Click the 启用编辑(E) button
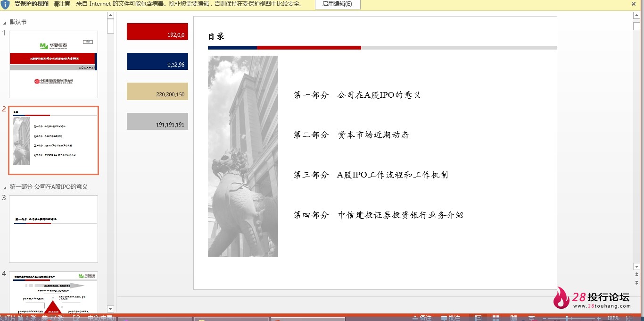Image resolution: width=644 pixels, height=321 pixels. pos(337,4)
